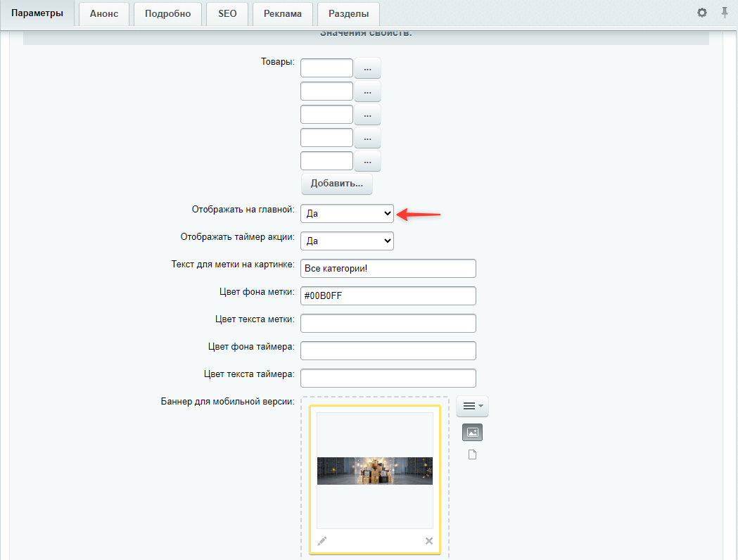Edit the mobile banner with pencil icon

point(322,541)
